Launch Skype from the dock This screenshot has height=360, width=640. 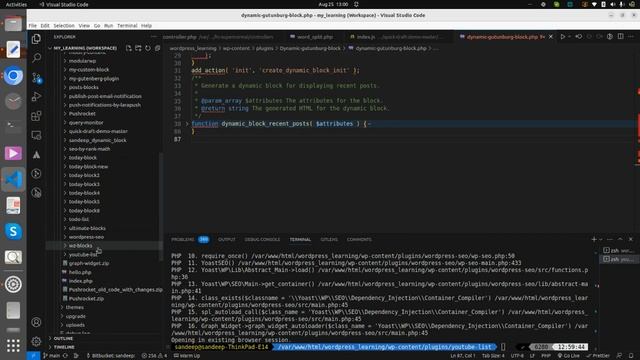pos(13,231)
